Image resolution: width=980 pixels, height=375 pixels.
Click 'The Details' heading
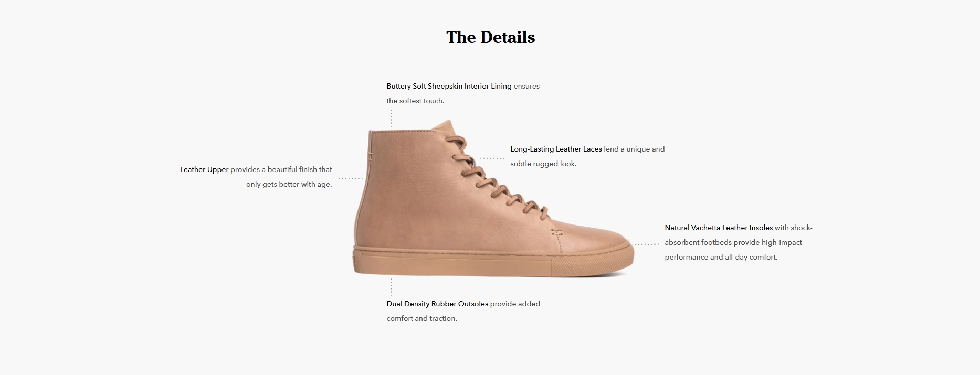[490, 37]
